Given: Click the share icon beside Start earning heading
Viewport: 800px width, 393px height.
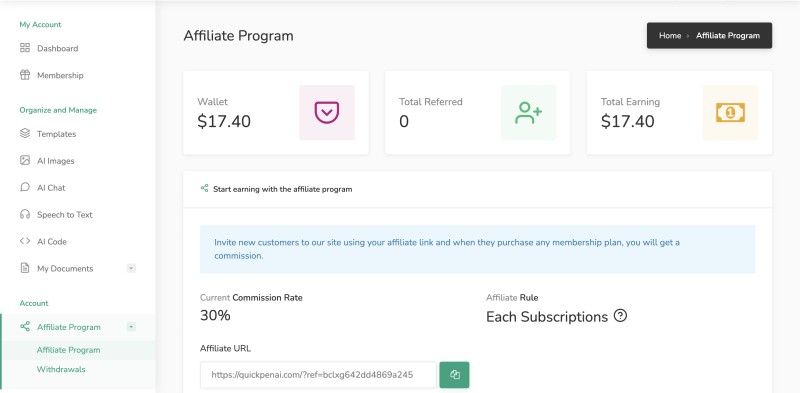Looking at the screenshot, I should coord(205,188).
